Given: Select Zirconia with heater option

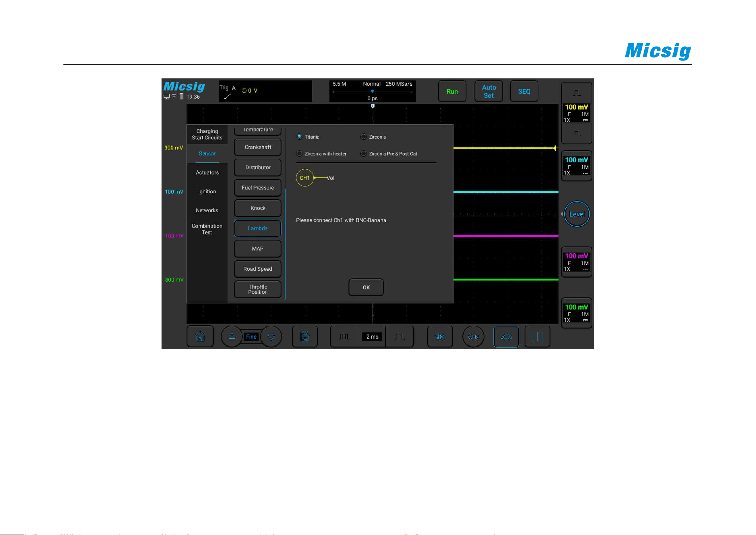Looking at the screenshot, I should coord(299,154).
